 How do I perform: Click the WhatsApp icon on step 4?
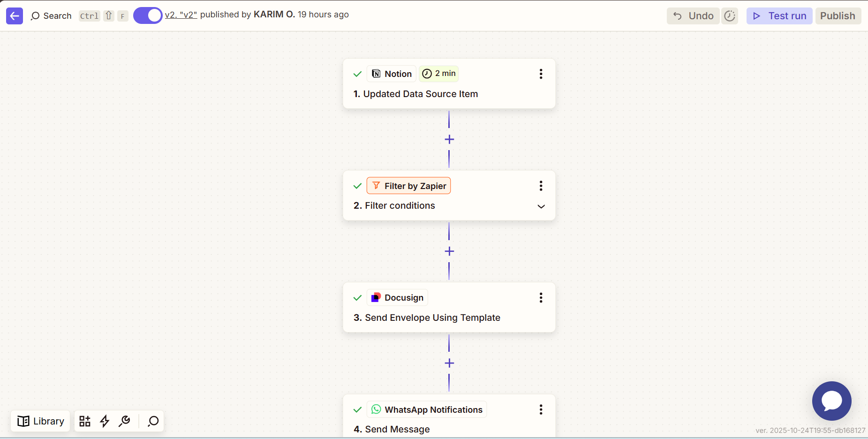(x=376, y=409)
